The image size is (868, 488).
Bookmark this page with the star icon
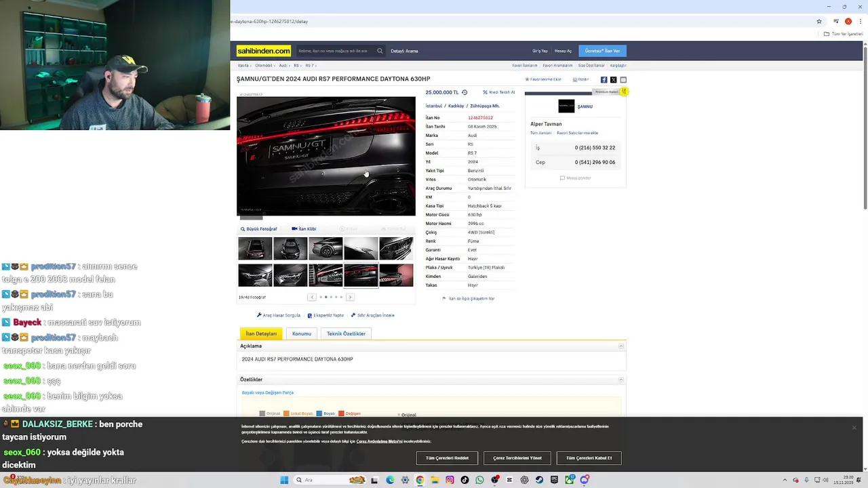click(x=819, y=21)
